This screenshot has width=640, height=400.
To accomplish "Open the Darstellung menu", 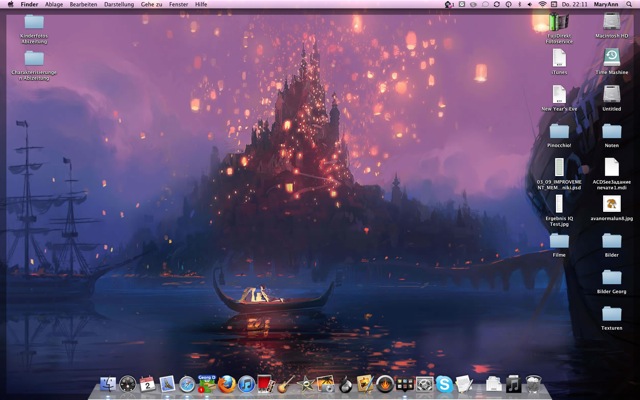I will tap(119, 4).
